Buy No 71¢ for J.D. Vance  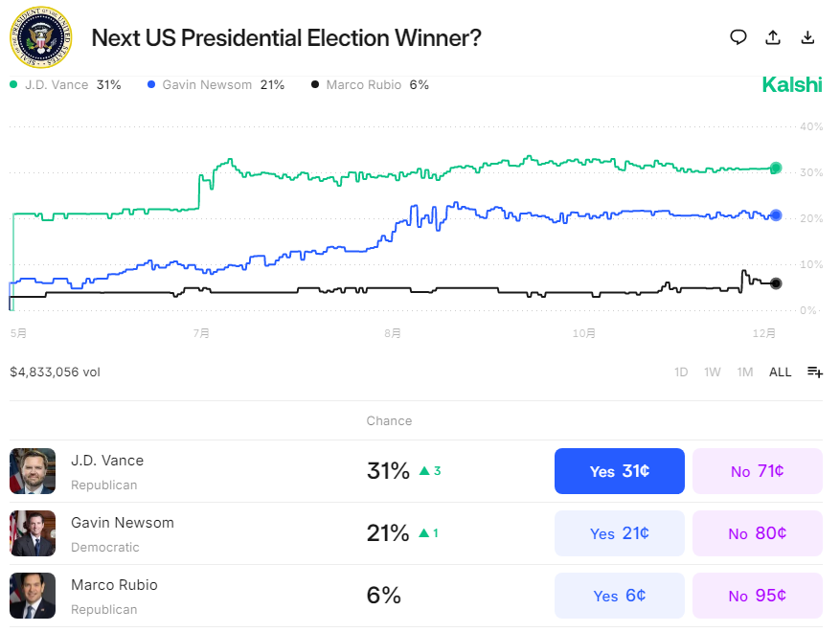pos(758,471)
